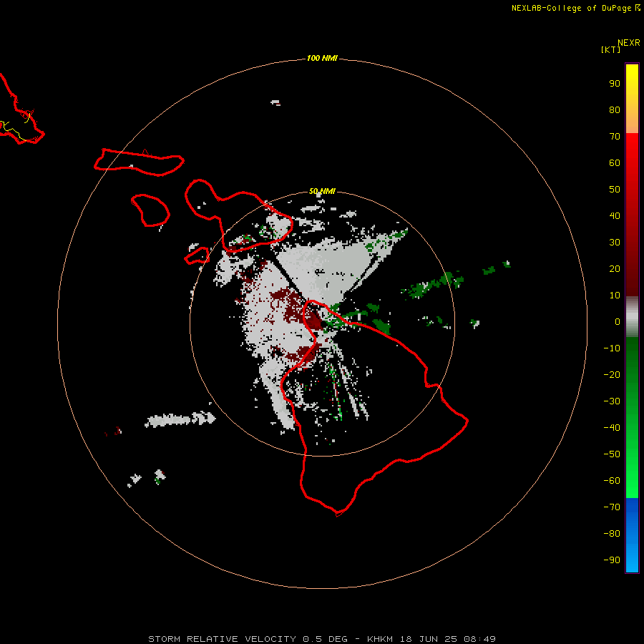Click the Lanai island outline on the map
This screenshot has height=644, width=644.
point(151,210)
